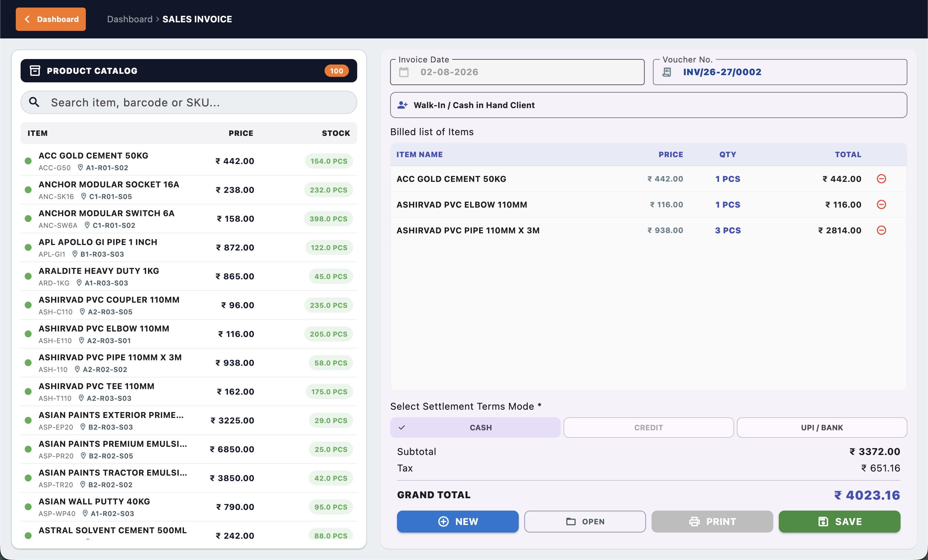Click ₹ 872.00 price of APL APOLLO pipe
The height and width of the screenshot is (560, 928).
[x=235, y=247]
